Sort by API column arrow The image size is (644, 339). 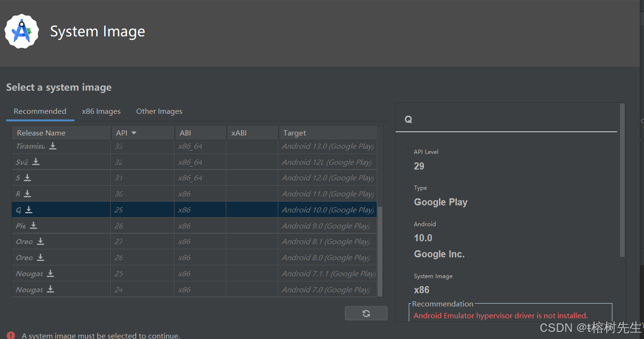(134, 133)
